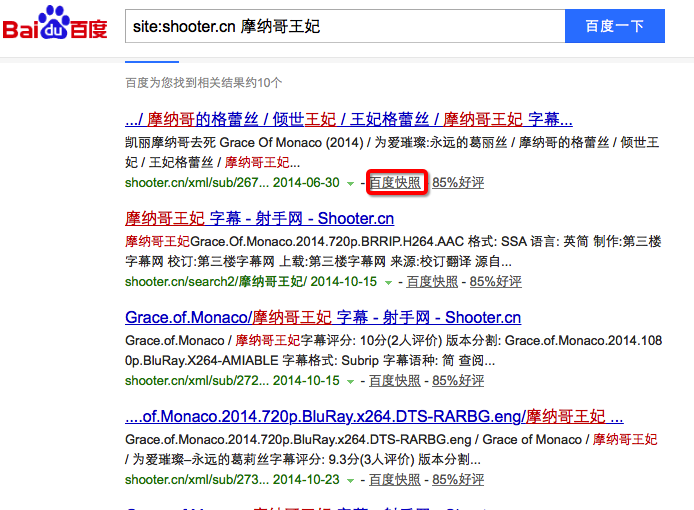Open 85%好评 for shooter.cn/xml/sub/272 result

click(x=458, y=380)
